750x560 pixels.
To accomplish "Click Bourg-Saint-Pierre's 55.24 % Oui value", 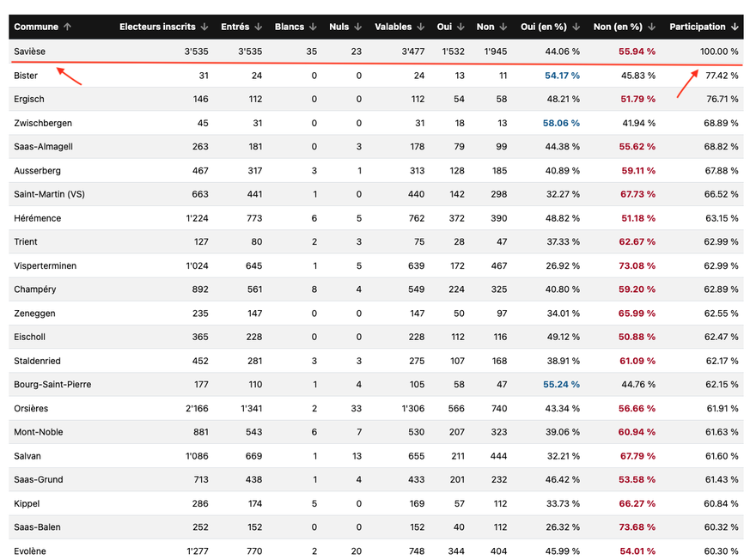I will click(x=561, y=384).
